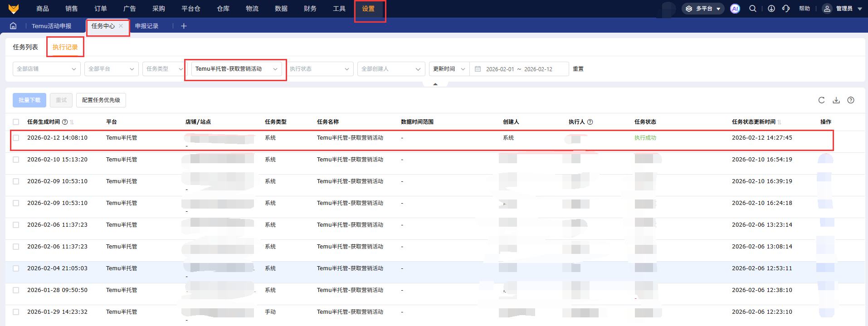Viewport: 868px width, 326px height.
Task: Click the calendar icon in the date range
Action: 478,69
